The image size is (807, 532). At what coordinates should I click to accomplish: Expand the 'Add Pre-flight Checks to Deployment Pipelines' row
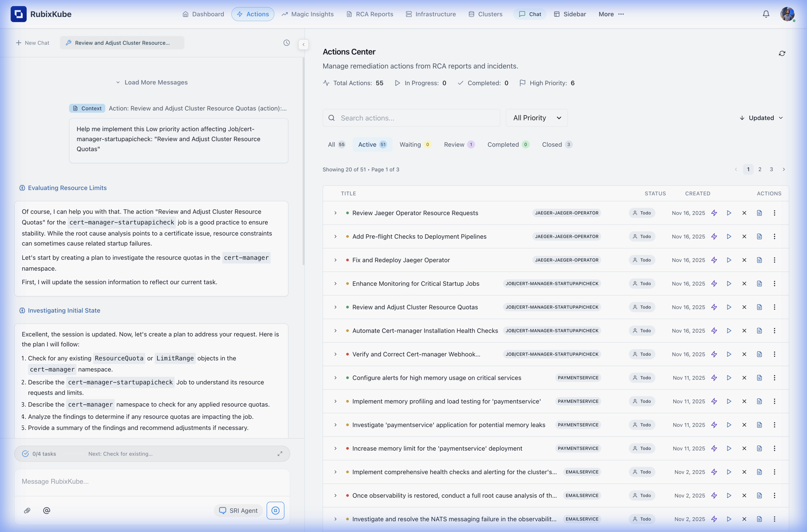(x=335, y=237)
